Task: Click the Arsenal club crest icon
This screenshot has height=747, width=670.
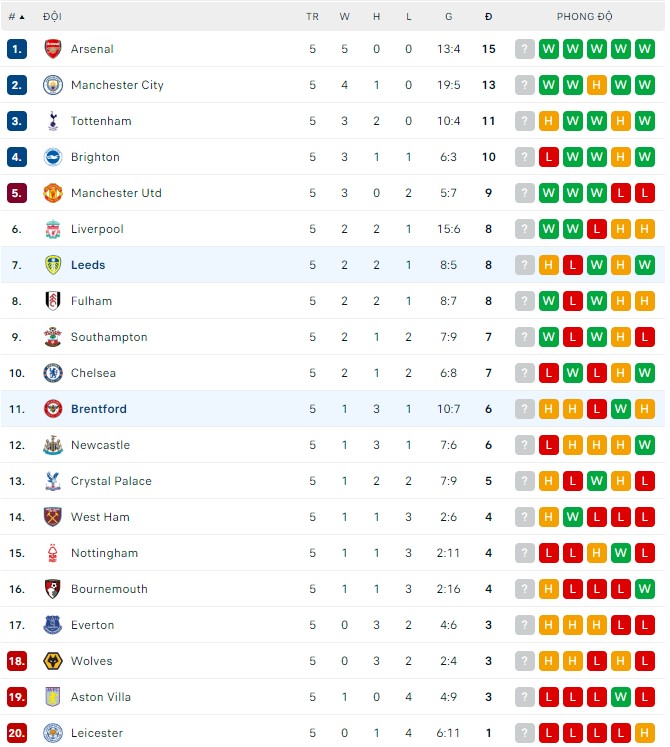Action: pyautogui.click(x=53, y=49)
